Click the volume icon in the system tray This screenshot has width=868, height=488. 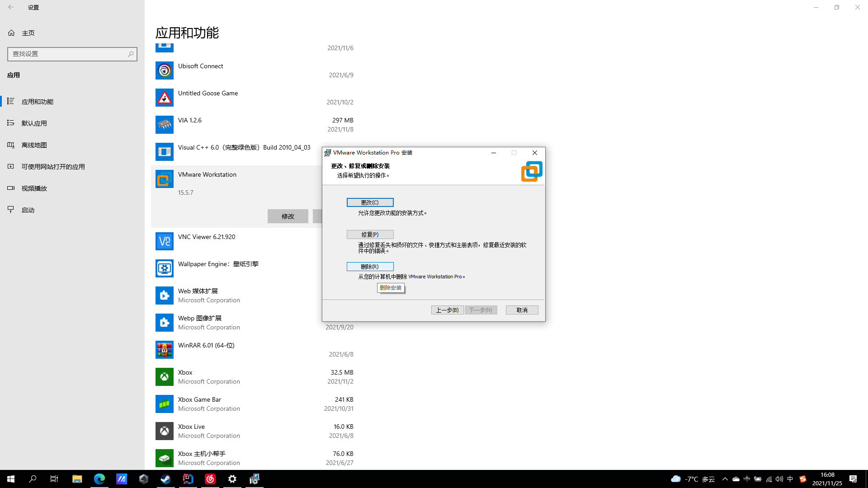[x=779, y=479]
